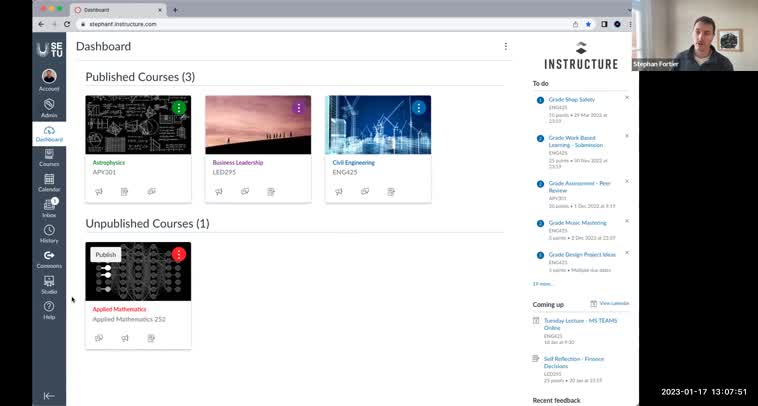Dismiss Grade Music Mastering to-do item
Viewport: 758px width, 406px height.
627,221
